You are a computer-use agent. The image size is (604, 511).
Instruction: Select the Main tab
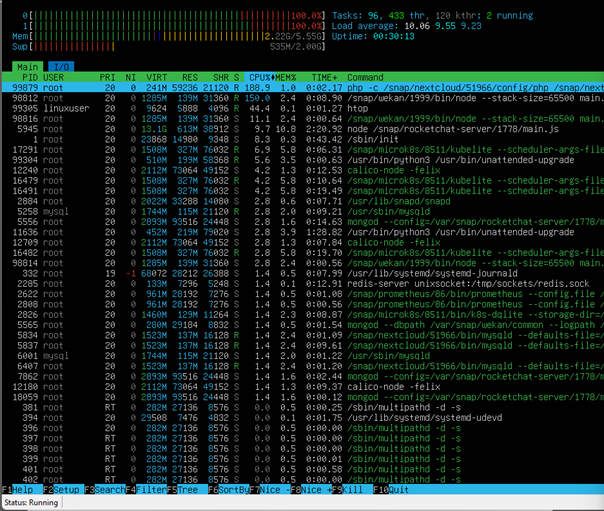click(x=27, y=66)
